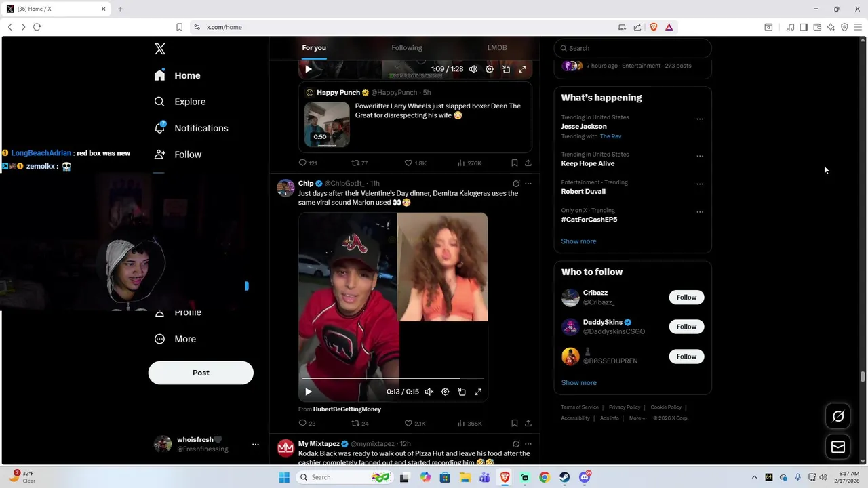The width and height of the screenshot is (868, 488).
Task: Click the search field on X
Action: (x=633, y=48)
